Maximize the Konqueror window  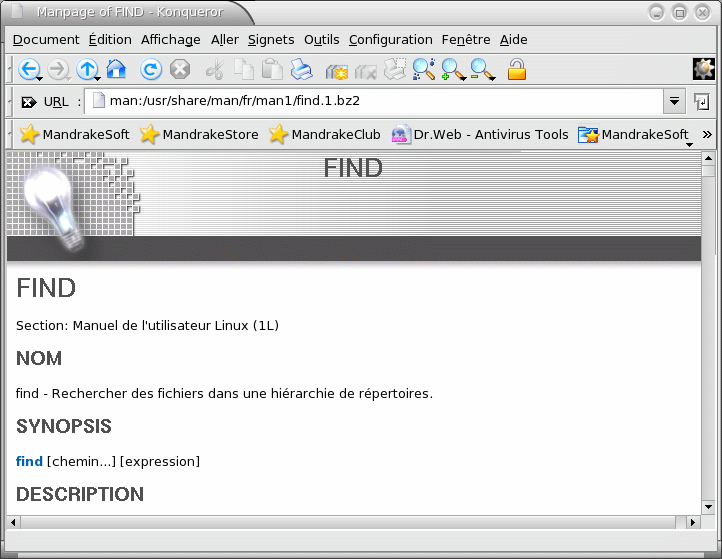tap(679, 12)
